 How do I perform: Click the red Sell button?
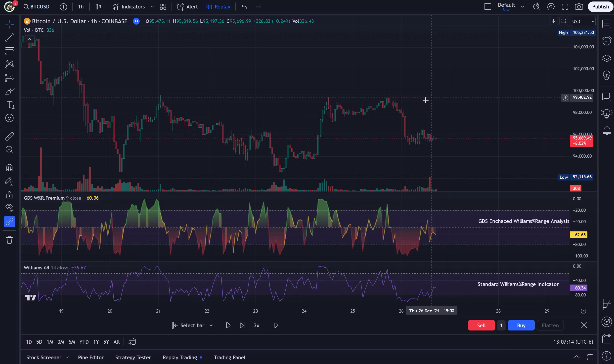coord(481,325)
